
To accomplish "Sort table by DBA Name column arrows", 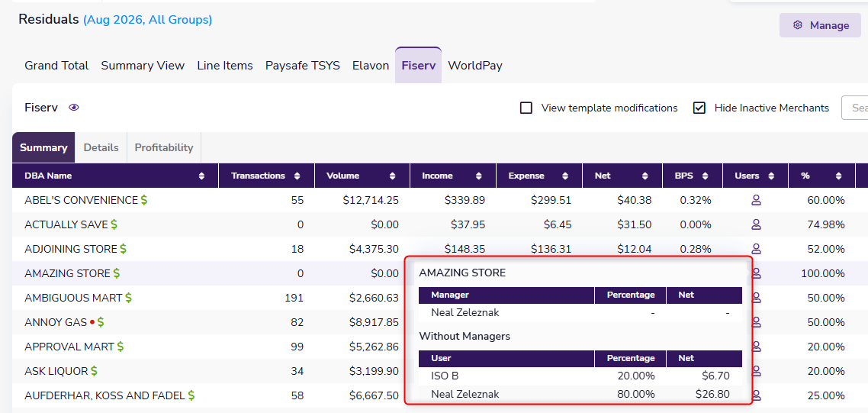I will [x=201, y=176].
